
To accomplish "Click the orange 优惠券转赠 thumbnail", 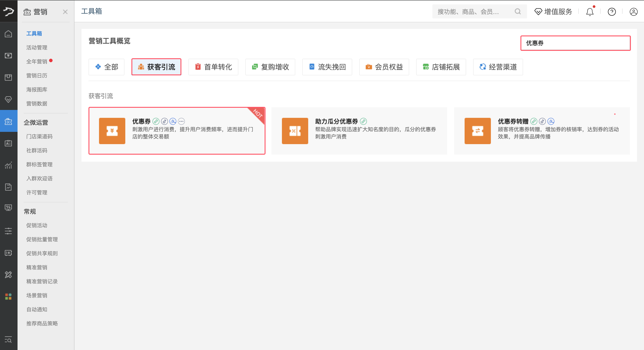I will (x=478, y=131).
